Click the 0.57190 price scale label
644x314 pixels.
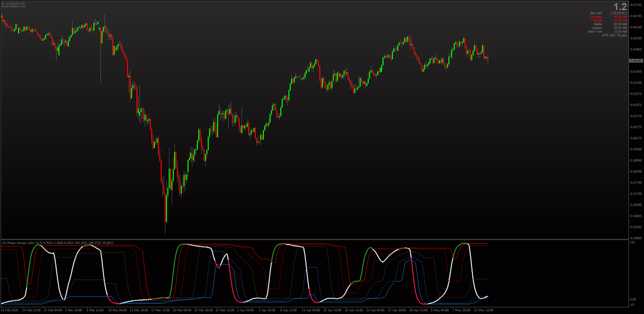pyautogui.click(x=636, y=194)
